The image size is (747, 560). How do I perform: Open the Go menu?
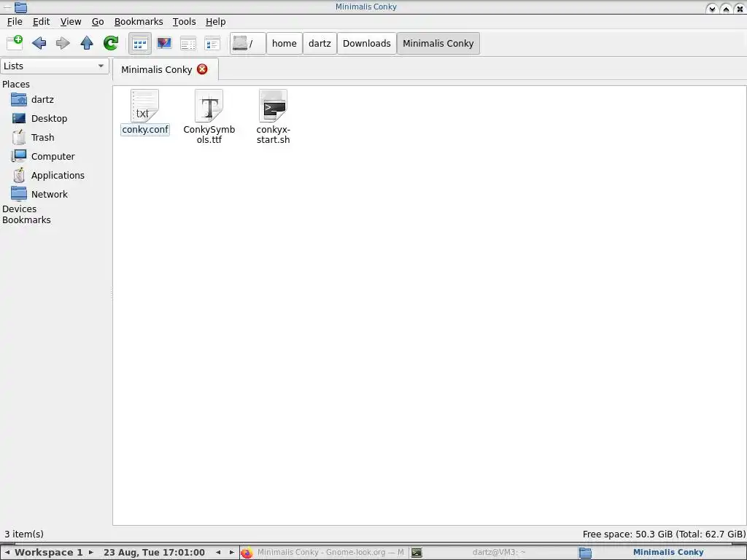pos(98,21)
